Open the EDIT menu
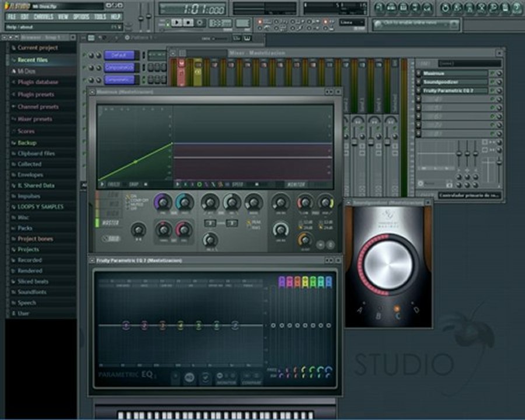Screen dimensions: 525x420 (24, 16)
